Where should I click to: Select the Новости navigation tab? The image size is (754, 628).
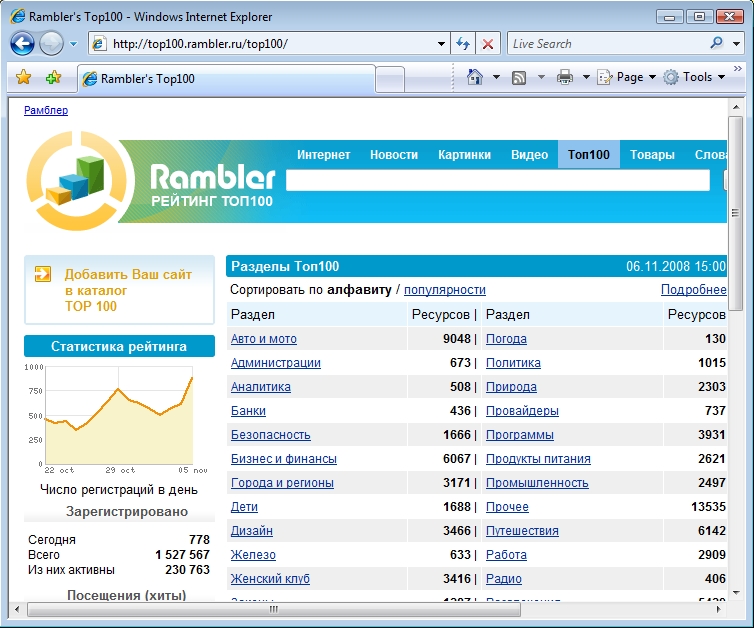click(x=394, y=154)
